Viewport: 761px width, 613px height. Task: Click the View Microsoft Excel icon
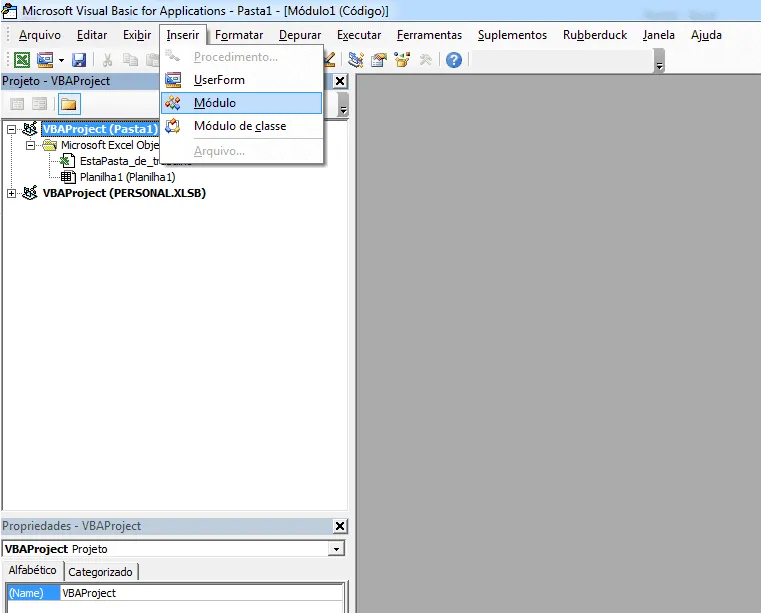(21, 60)
